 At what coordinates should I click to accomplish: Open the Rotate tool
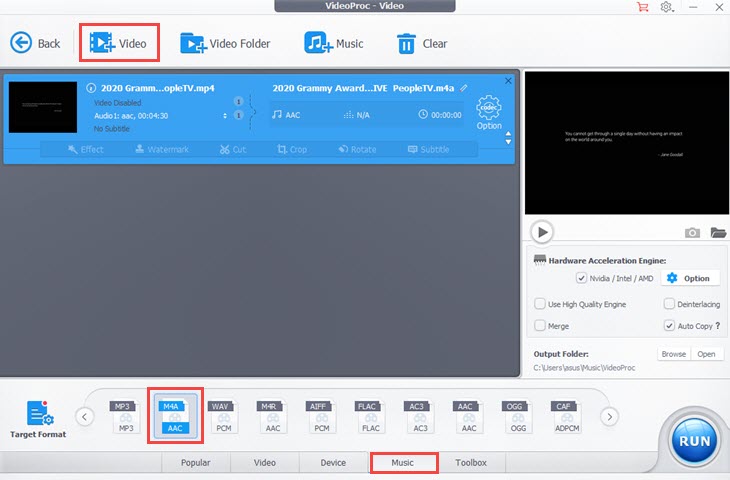357,149
